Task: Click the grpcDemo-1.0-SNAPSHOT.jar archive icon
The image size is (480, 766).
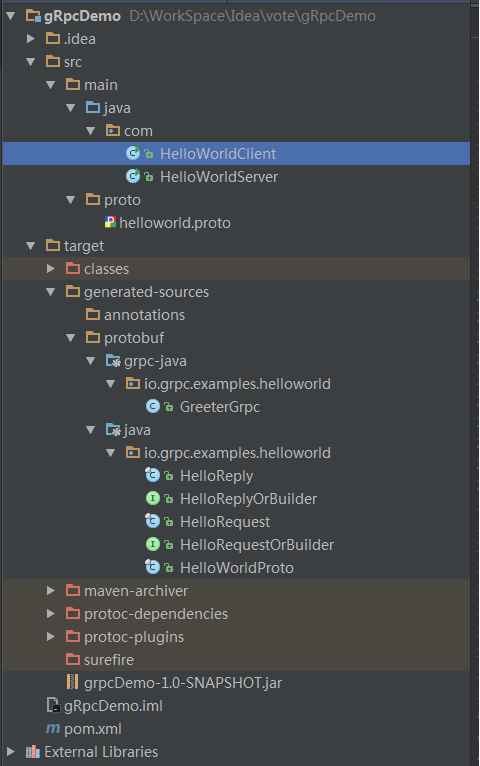Action: click(72, 682)
